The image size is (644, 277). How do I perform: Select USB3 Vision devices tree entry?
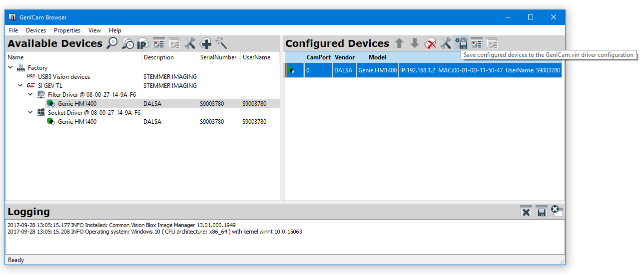pos(64,77)
